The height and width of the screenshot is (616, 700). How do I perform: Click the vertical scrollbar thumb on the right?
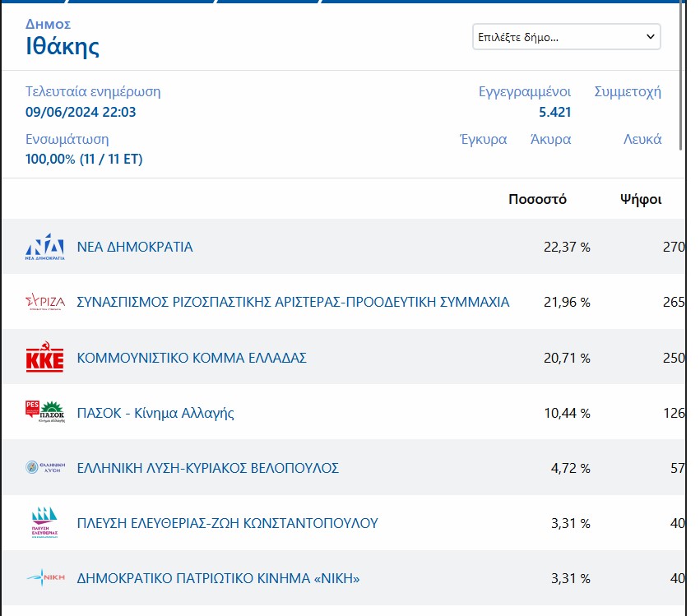click(x=681, y=75)
